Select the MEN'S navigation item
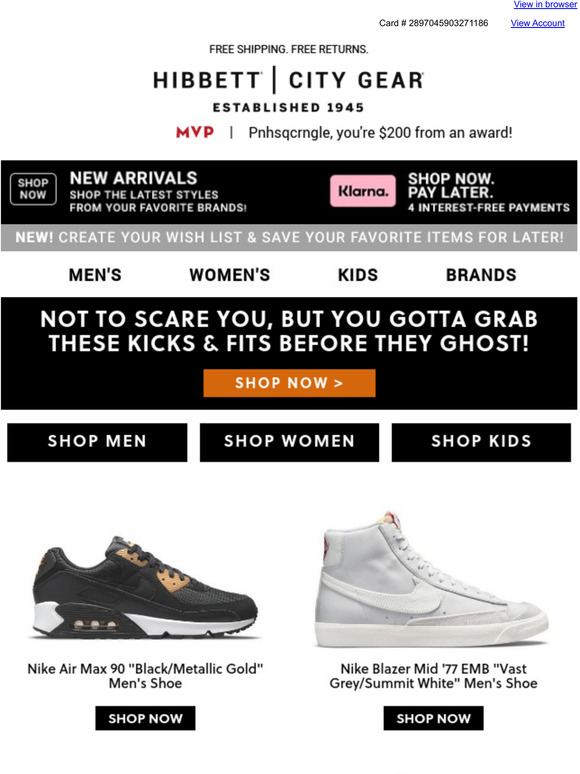 click(x=95, y=275)
